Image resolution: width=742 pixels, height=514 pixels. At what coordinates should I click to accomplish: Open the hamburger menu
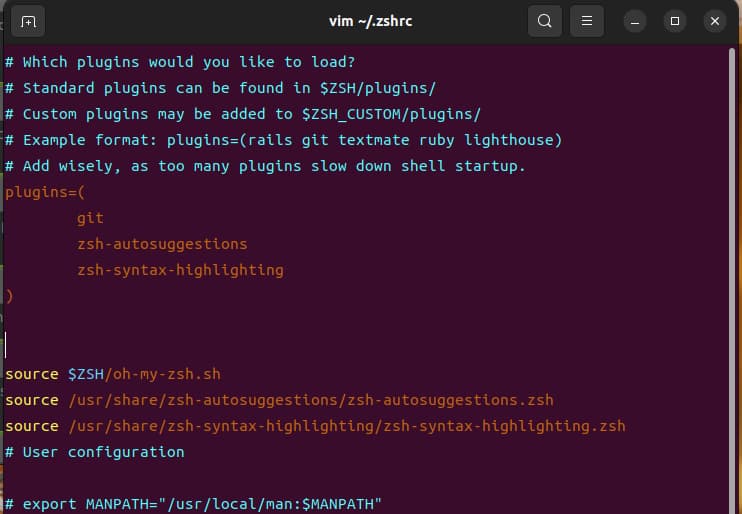588,21
